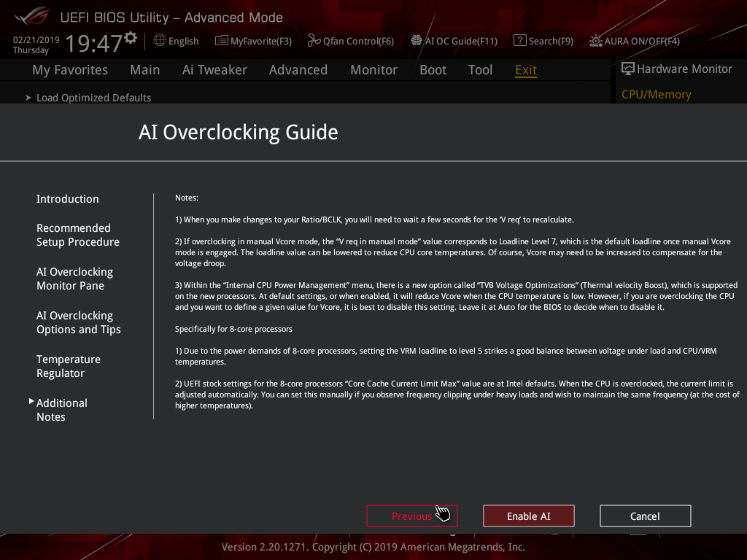
Task: Click the Qfan Control fan icon
Action: point(314,41)
